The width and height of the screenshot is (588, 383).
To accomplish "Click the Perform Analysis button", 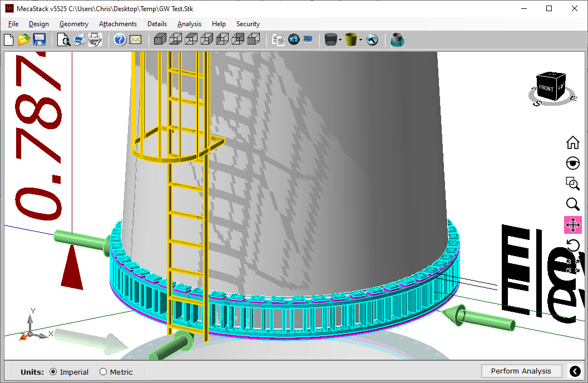I will coord(521,371).
